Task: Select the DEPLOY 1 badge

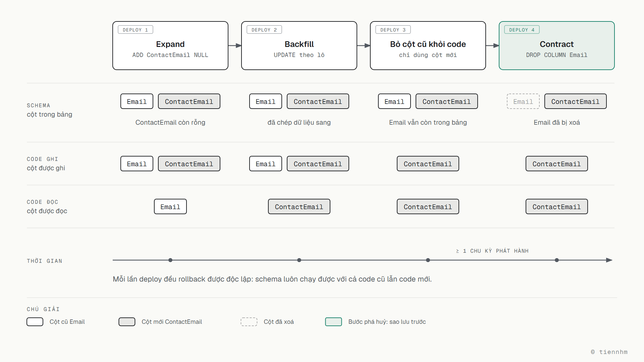Action: pyautogui.click(x=136, y=30)
